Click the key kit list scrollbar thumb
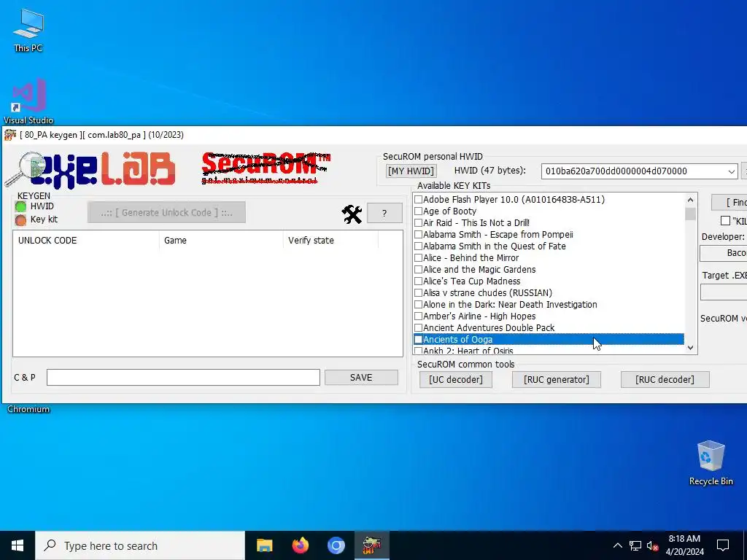The height and width of the screenshot is (560, 747). point(690,214)
